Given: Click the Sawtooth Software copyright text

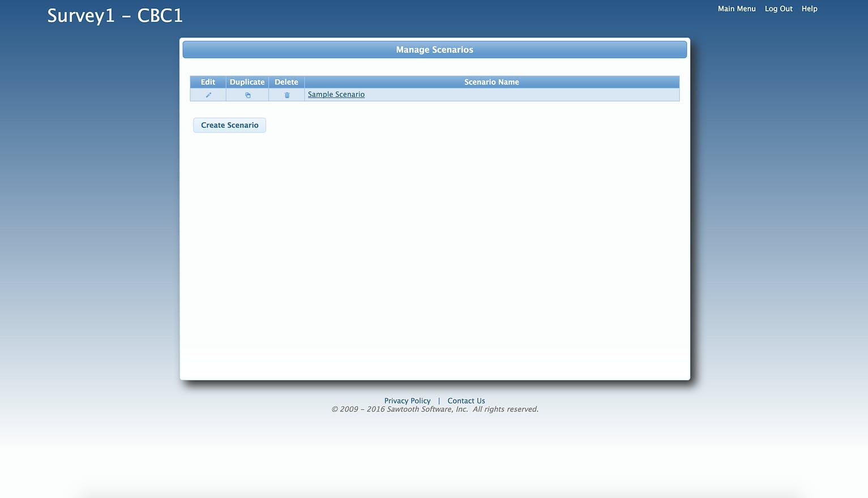Looking at the screenshot, I should (435, 409).
